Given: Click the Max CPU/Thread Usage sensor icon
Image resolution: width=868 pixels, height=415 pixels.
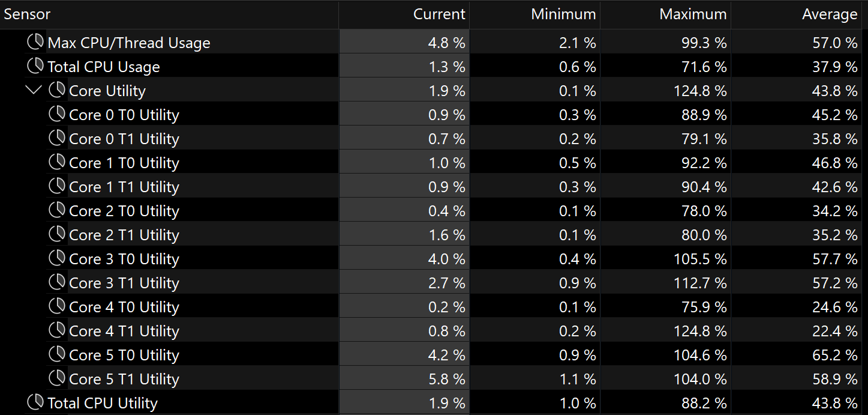Looking at the screenshot, I should pyautogui.click(x=35, y=42).
